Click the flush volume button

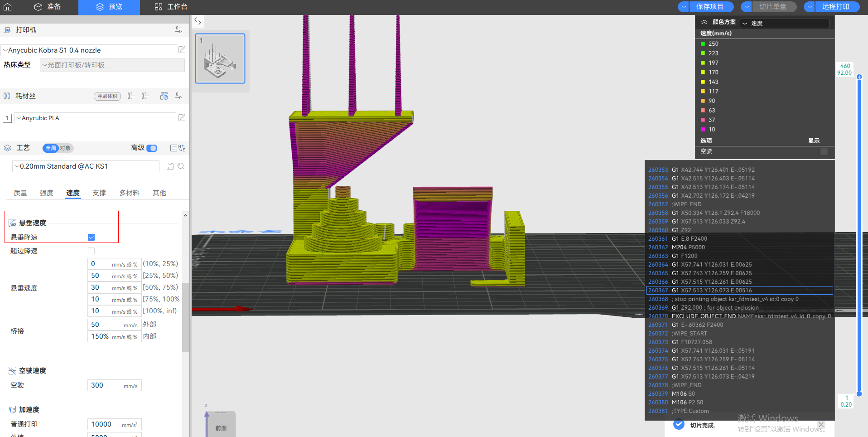click(x=107, y=96)
